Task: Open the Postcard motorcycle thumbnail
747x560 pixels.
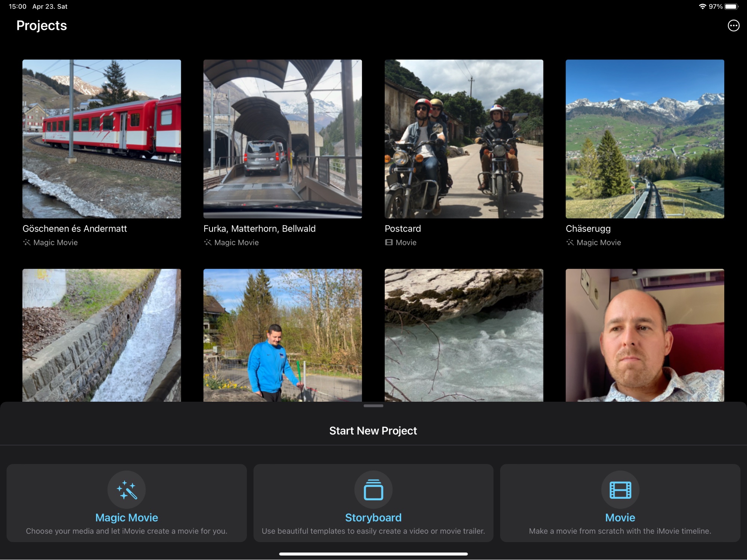Action: coord(464,139)
